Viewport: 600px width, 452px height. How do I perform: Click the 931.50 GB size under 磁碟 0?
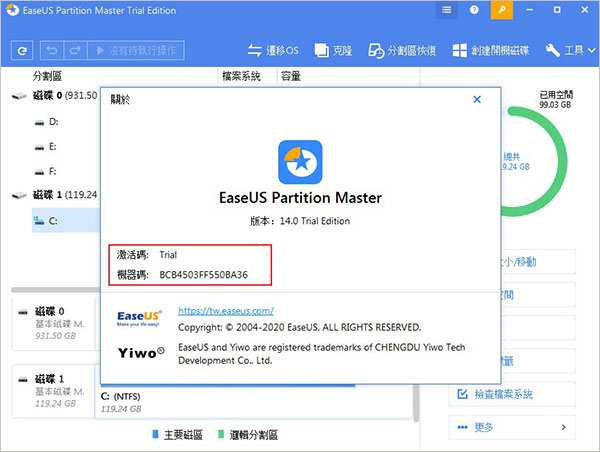(x=55, y=336)
